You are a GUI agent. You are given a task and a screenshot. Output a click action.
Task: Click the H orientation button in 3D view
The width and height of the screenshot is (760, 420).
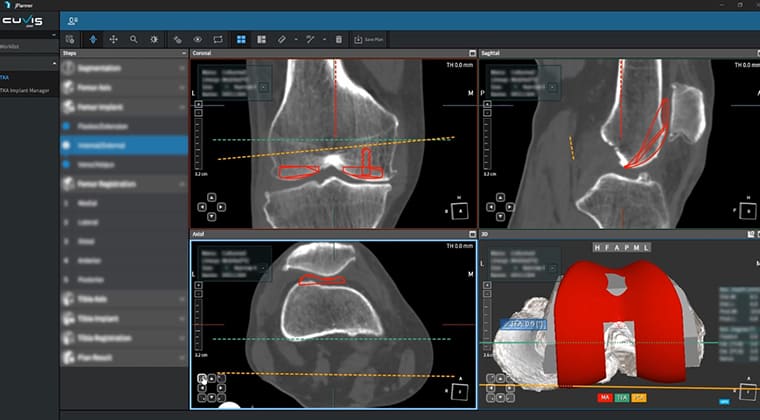(x=597, y=246)
